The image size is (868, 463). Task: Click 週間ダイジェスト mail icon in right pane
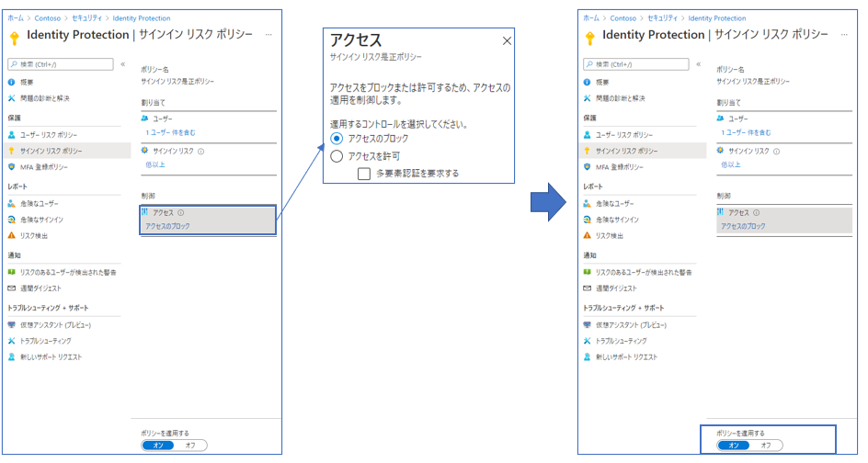(588, 288)
